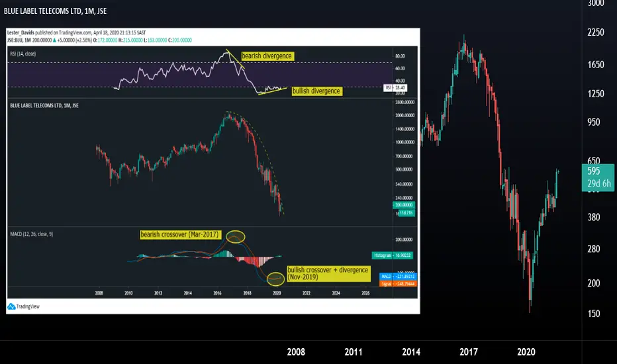The image size is (617, 364).
Task: Click the blue MACD value tag
Action: pyautogui.click(x=399, y=276)
